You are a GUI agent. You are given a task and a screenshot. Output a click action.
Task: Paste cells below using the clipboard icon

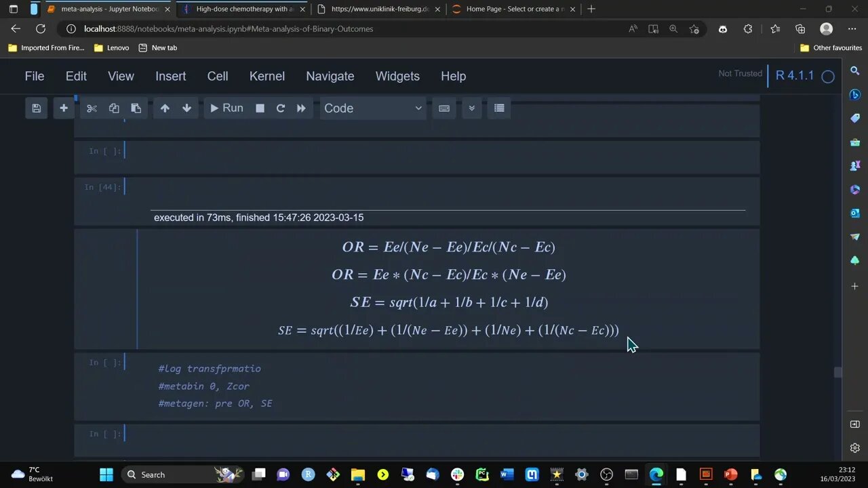(136, 108)
